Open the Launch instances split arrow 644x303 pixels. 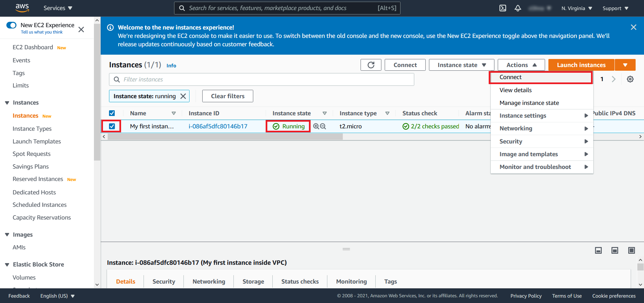point(625,65)
